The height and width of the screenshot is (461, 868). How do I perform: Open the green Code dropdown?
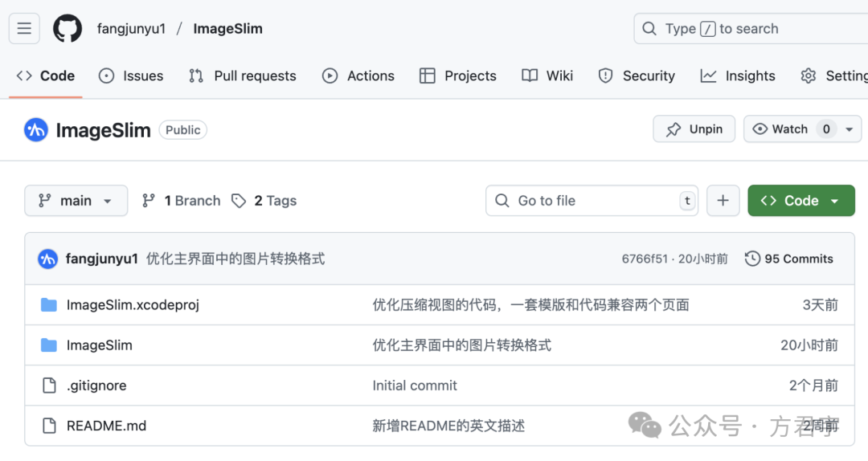pyautogui.click(x=800, y=201)
